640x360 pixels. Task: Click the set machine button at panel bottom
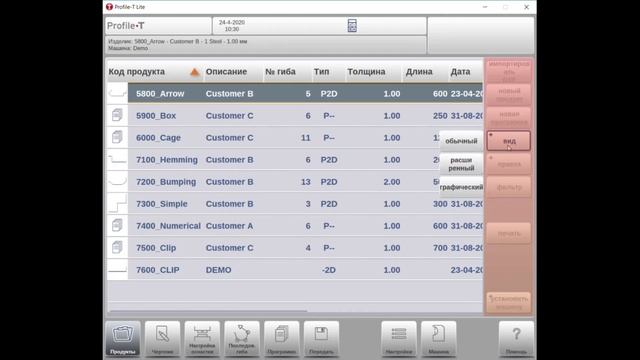(509, 302)
